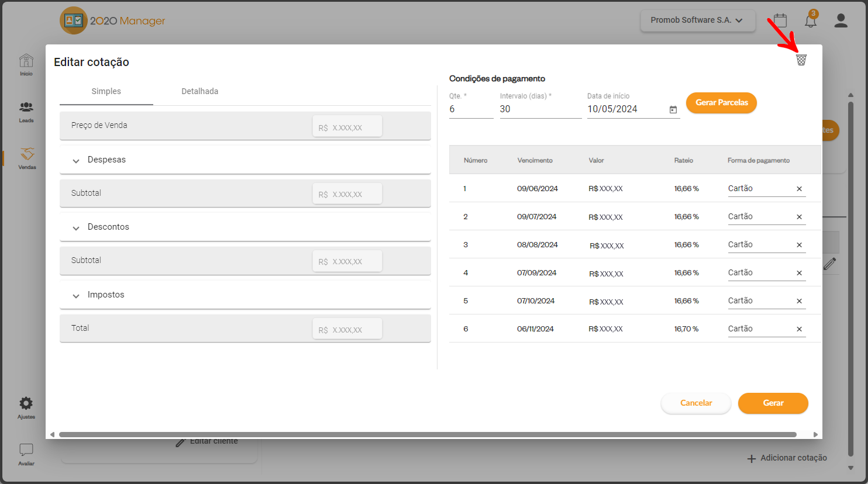Go to Início in sidebar
The width and height of the screenshot is (868, 484).
26,65
